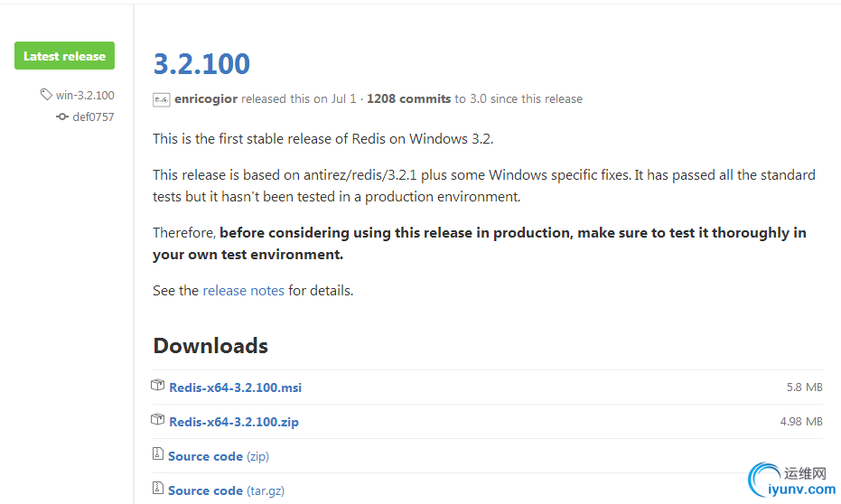Screen dimensions: 841x504
Task: Click the archive icon for Source code (tar.gz)
Action: [158, 488]
